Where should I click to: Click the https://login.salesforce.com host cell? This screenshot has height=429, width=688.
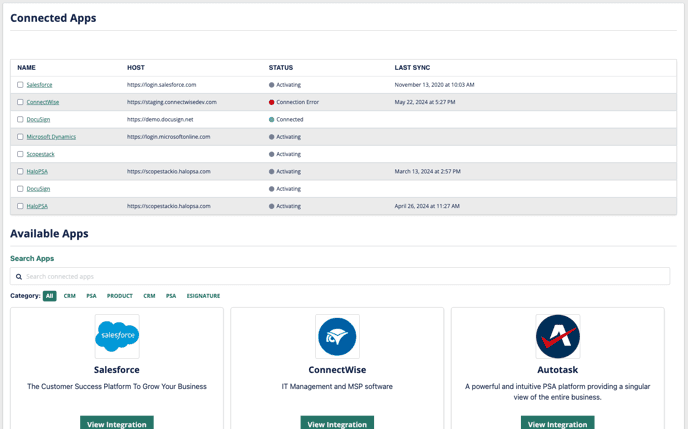tap(161, 85)
